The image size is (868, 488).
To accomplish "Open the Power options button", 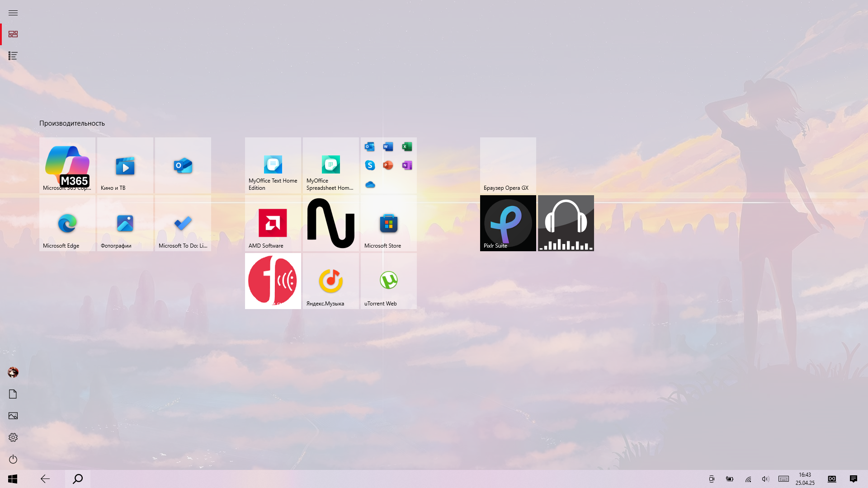I will click(x=13, y=459).
